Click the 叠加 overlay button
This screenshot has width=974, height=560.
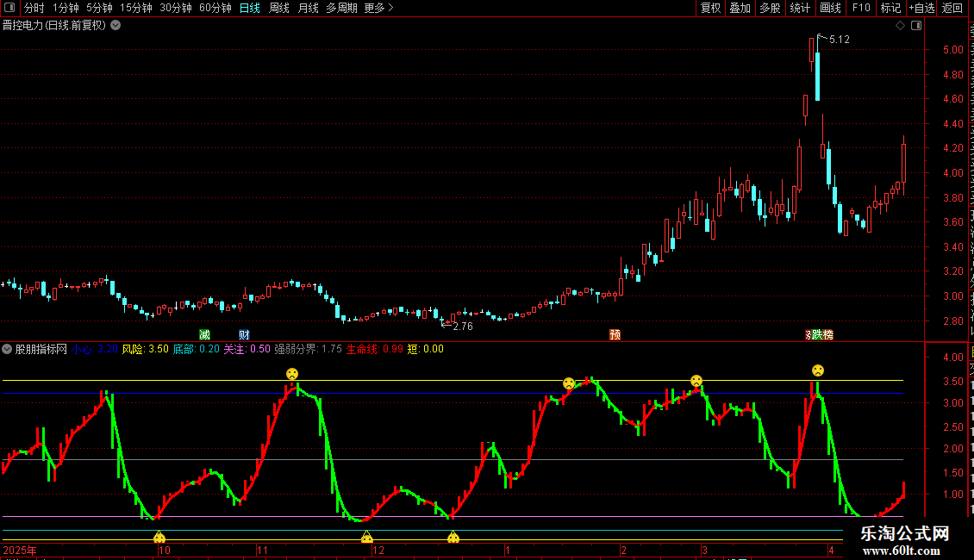pyautogui.click(x=740, y=8)
